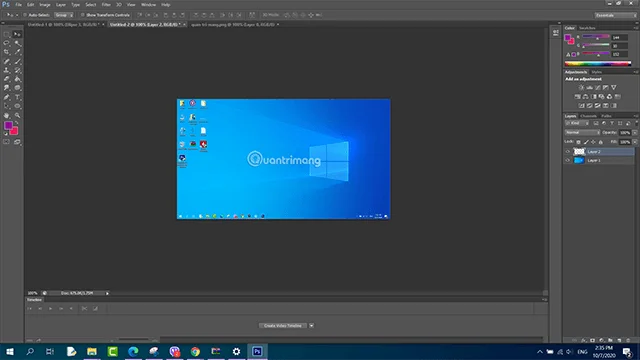Enable the Auto-Select checkbox

(x=25, y=15)
